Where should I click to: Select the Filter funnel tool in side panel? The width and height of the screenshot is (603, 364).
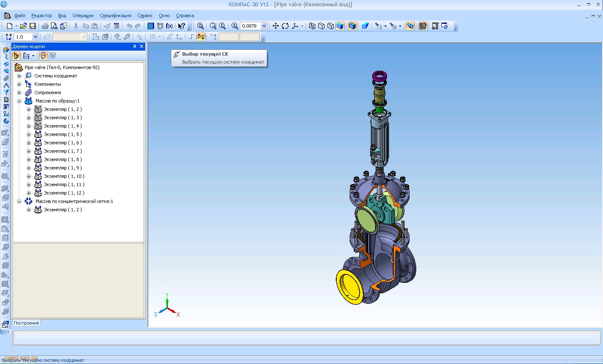tap(6, 92)
